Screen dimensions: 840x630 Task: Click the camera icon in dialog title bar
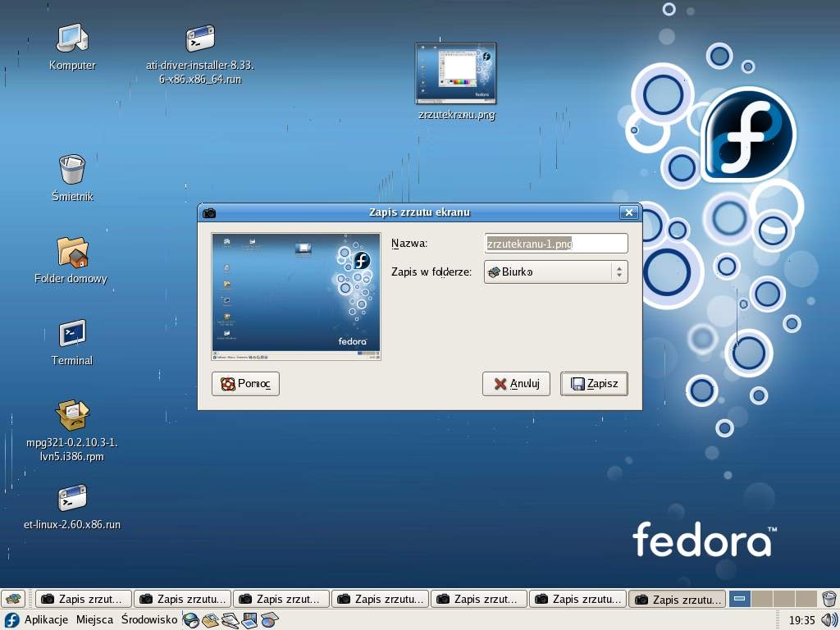[209, 212]
